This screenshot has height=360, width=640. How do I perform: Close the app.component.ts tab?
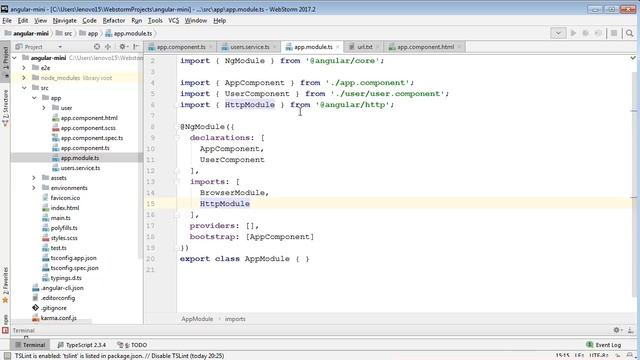point(211,47)
